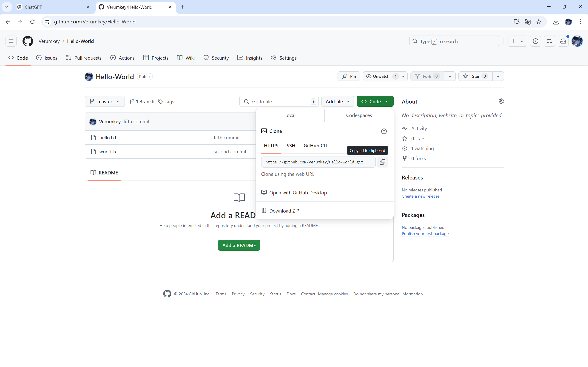This screenshot has height=367, width=588.
Task: Expand the Fork options dropdown arrow
Action: 450,76
